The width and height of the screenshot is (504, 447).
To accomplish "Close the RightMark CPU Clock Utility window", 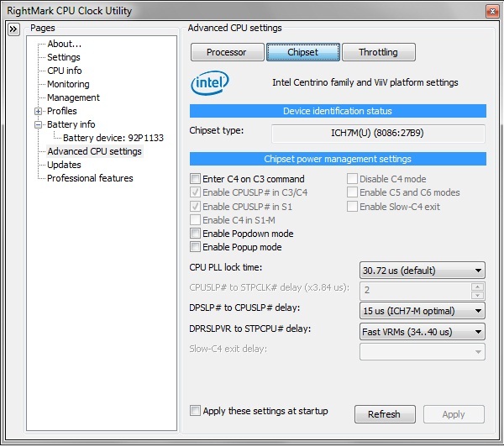I will pos(492,12).
